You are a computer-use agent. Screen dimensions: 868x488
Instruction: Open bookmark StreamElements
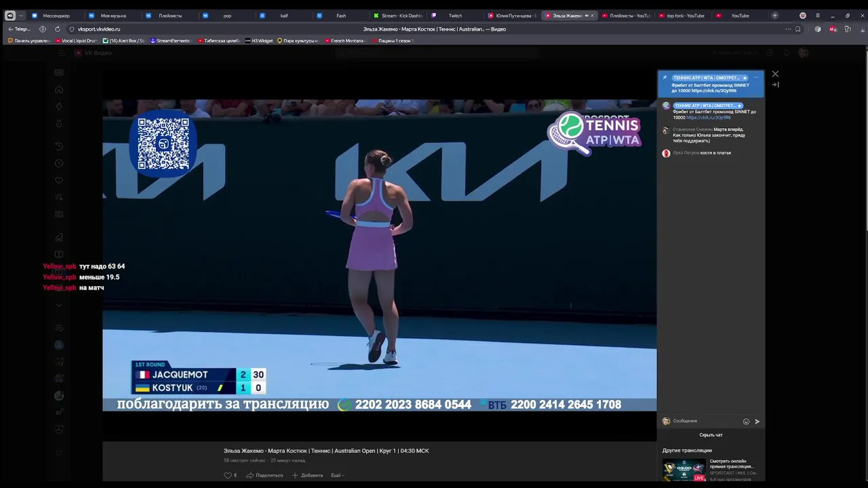170,41
